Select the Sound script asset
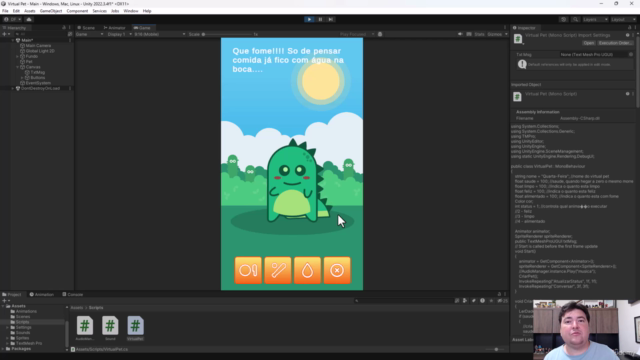 [x=110, y=328]
